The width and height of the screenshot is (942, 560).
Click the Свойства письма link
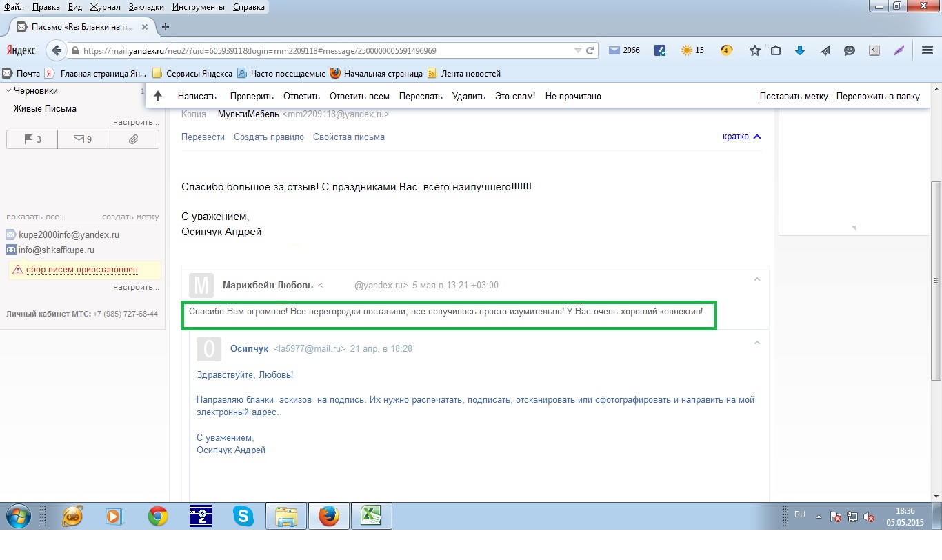(x=348, y=137)
